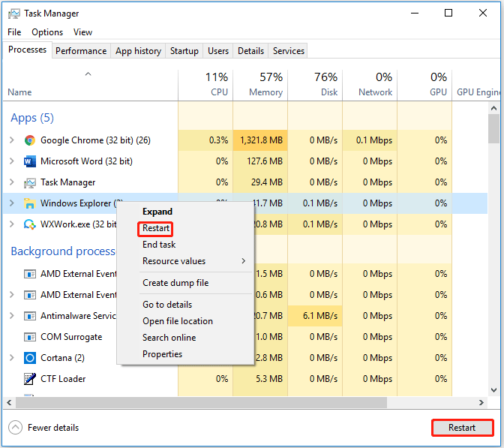Click the COM Surrogate process icon
Viewport: 504px width, 448px height.
(x=30, y=337)
